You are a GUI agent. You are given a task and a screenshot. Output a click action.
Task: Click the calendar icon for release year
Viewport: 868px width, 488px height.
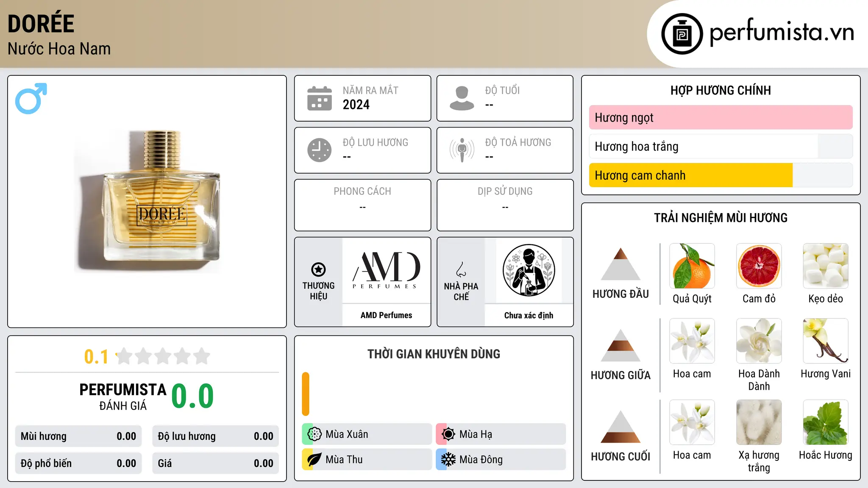point(320,98)
